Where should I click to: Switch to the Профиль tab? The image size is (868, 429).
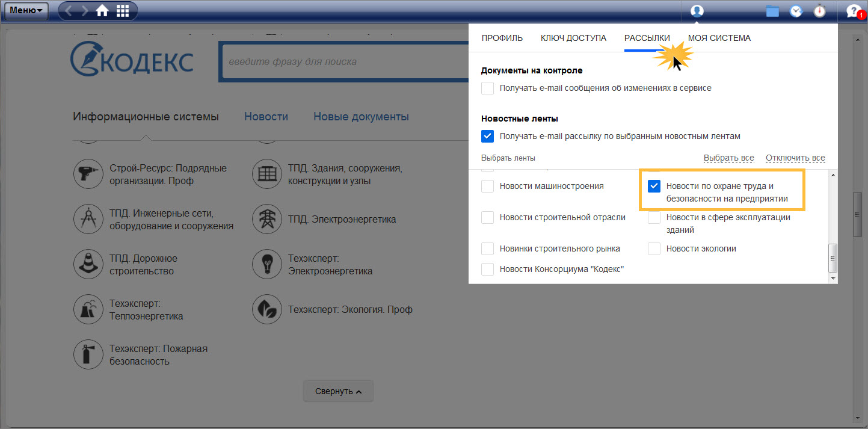tap(502, 38)
